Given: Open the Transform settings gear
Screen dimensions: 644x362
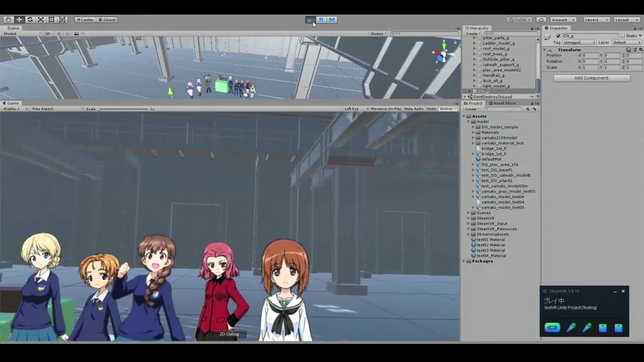Looking at the screenshot, I should [641, 50].
